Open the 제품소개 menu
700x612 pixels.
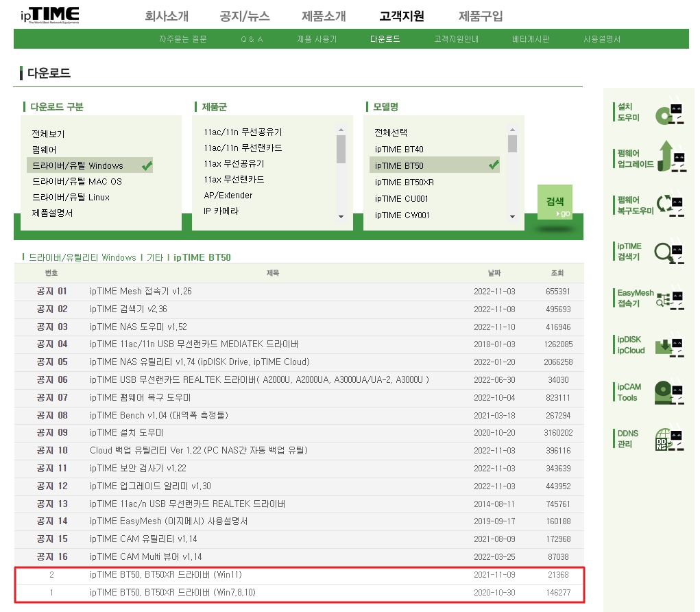click(324, 16)
